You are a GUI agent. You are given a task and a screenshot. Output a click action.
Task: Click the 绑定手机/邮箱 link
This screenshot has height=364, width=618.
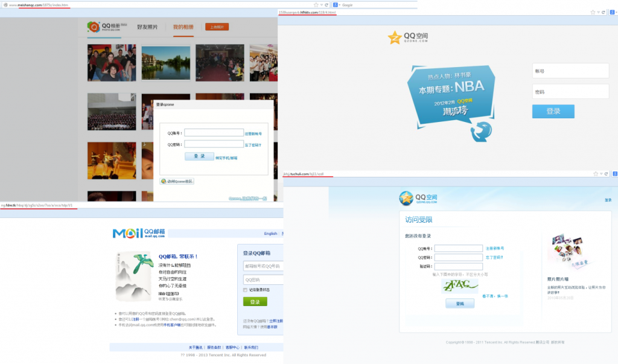226,158
